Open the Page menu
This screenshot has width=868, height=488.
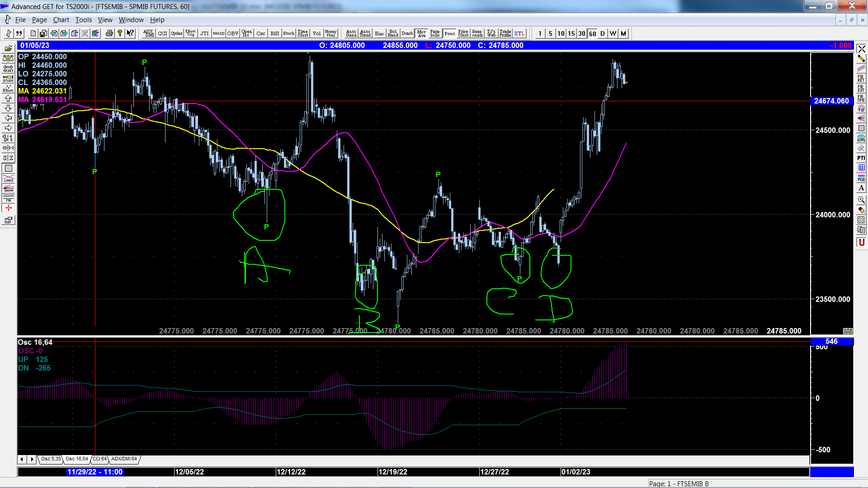pos(39,20)
